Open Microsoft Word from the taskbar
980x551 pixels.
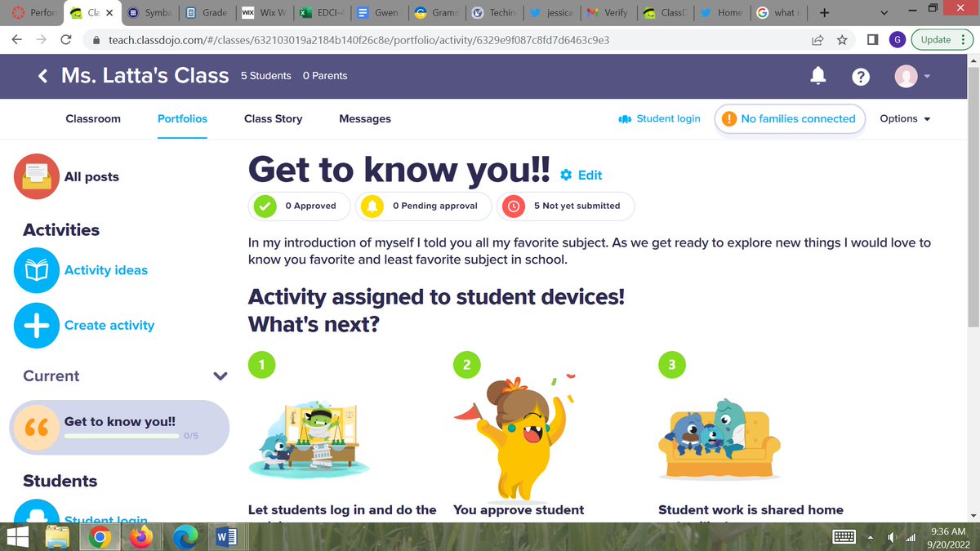[x=226, y=537]
